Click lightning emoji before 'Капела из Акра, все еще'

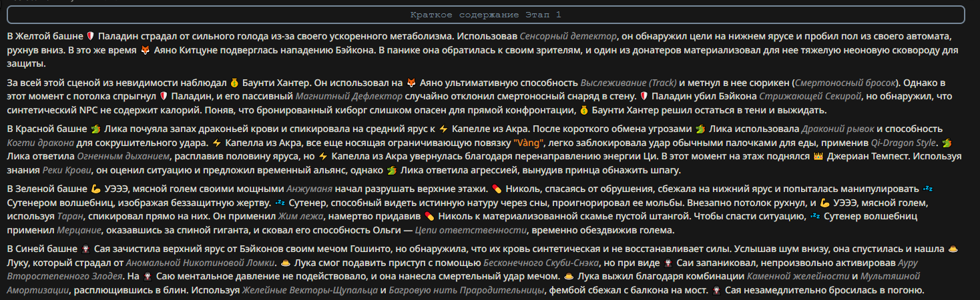point(216,143)
